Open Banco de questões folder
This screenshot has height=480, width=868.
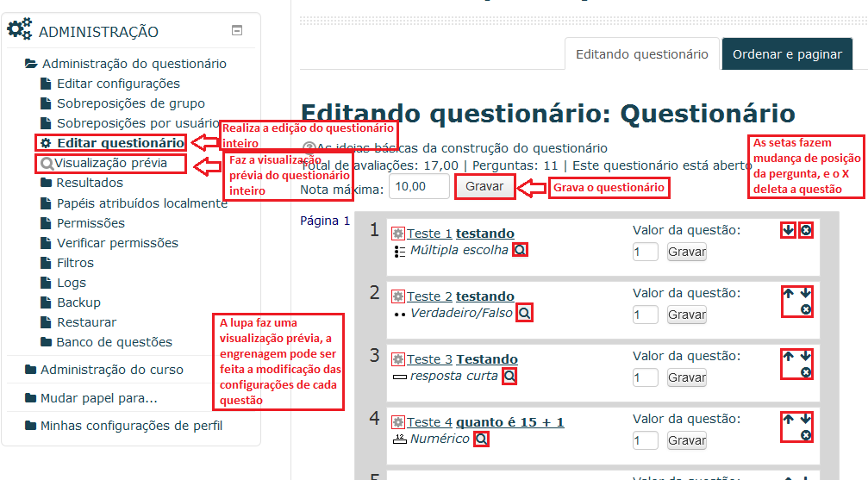114,342
